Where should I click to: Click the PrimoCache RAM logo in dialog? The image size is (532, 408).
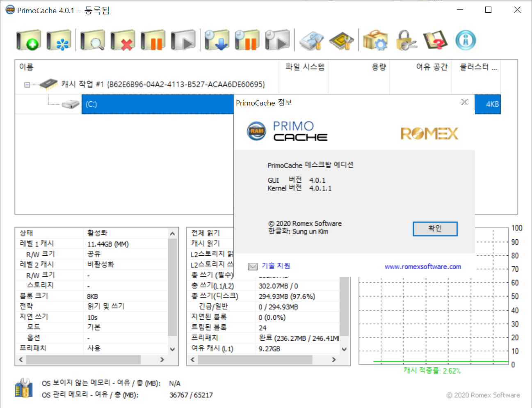pos(256,131)
